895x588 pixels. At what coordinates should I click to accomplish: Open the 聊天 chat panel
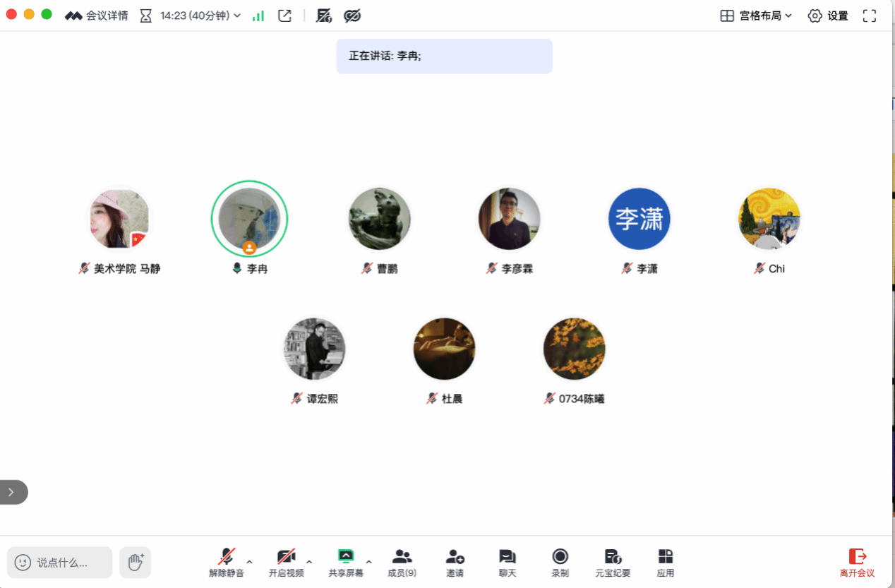pos(507,563)
